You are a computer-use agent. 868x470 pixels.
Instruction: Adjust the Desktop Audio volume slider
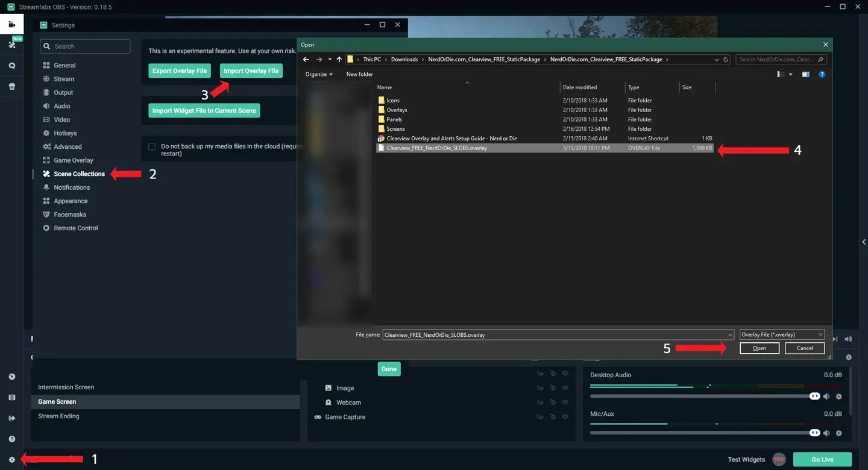[x=705, y=396]
